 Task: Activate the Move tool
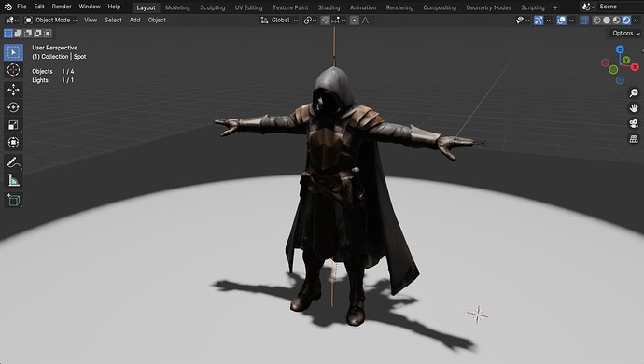click(x=13, y=90)
